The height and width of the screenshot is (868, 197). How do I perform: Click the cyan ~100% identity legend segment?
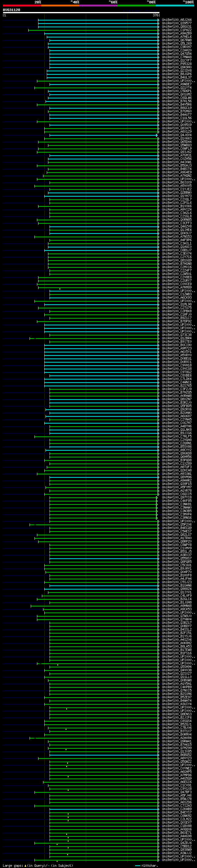coord(175,6)
